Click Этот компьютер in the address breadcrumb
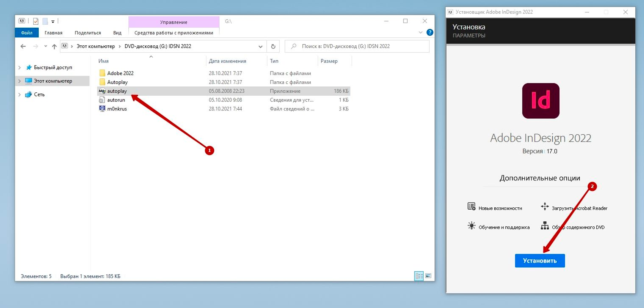 point(96,46)
